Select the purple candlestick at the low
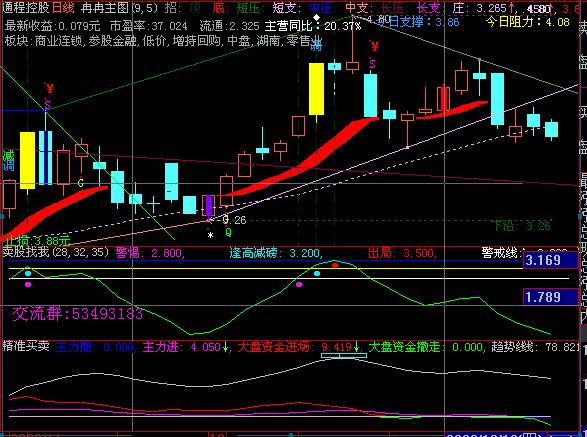Image resolution: width=587 pixels, height=437 pixels. tap(209, 206)
